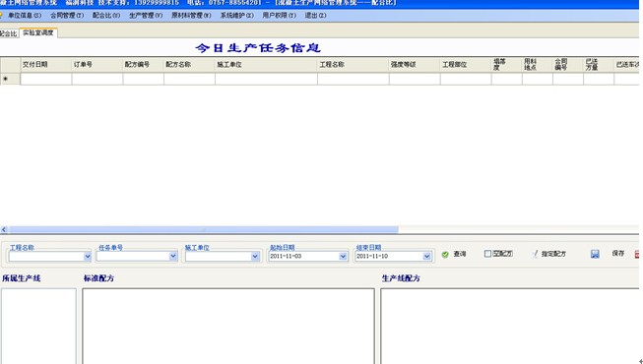This screenshot has width=643, height=364.
Task: Click the 工程名称 column header in grid
Action: [x=353, y=65]
